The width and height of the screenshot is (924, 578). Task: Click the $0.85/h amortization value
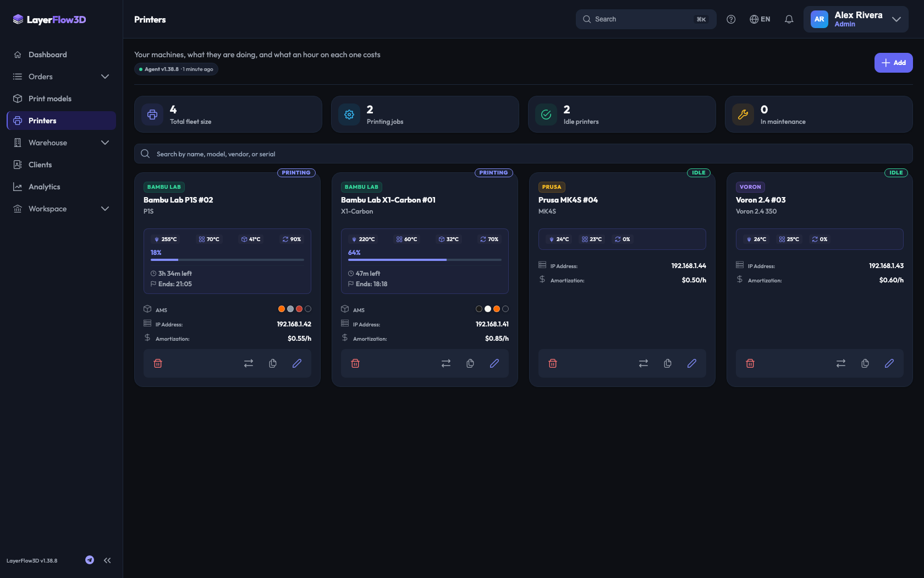[497, 339]
